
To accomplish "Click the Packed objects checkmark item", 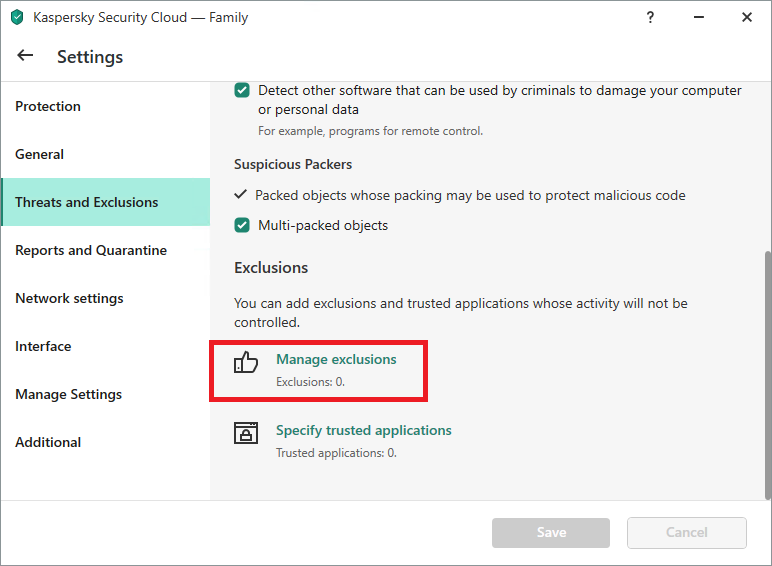I will [240, 195].
